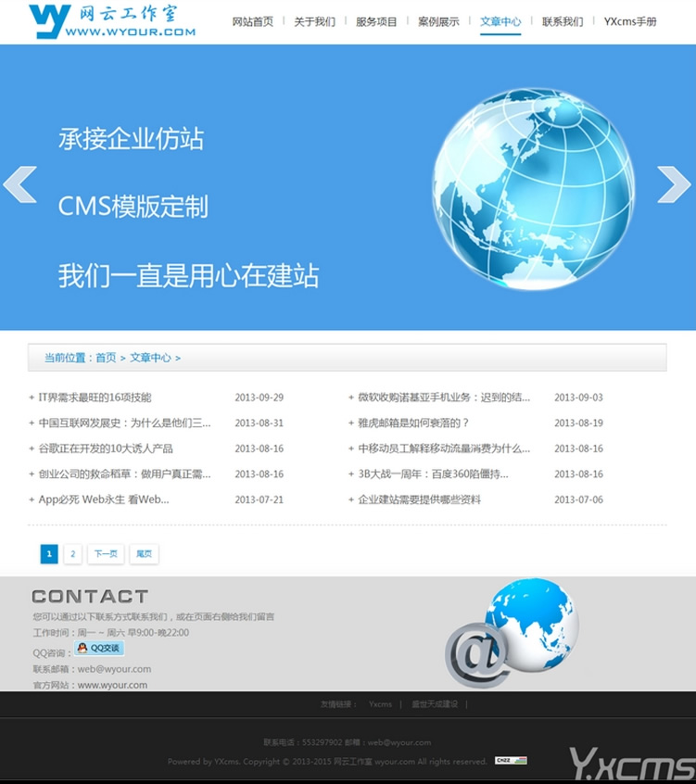Open the 网站首页 menu item

[252, 22]
